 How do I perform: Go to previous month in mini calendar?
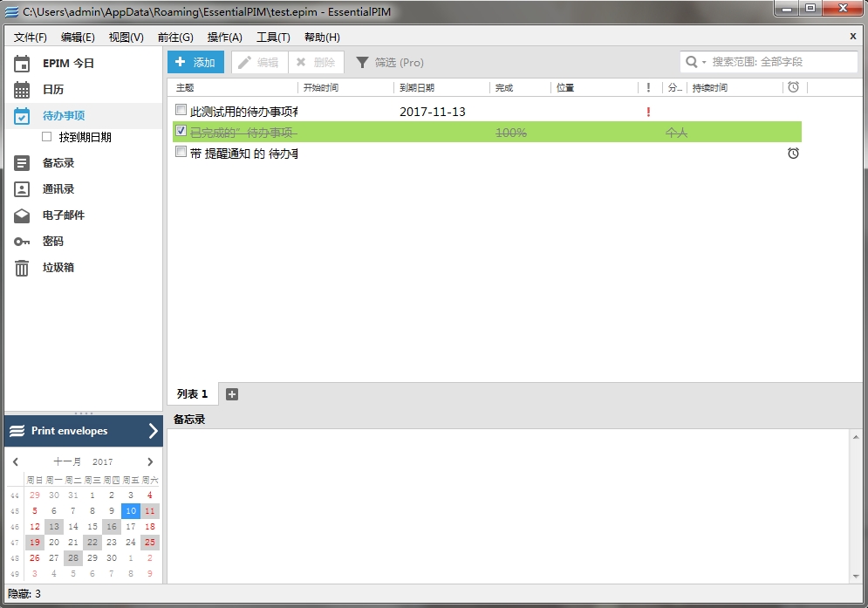pos(16,462)
